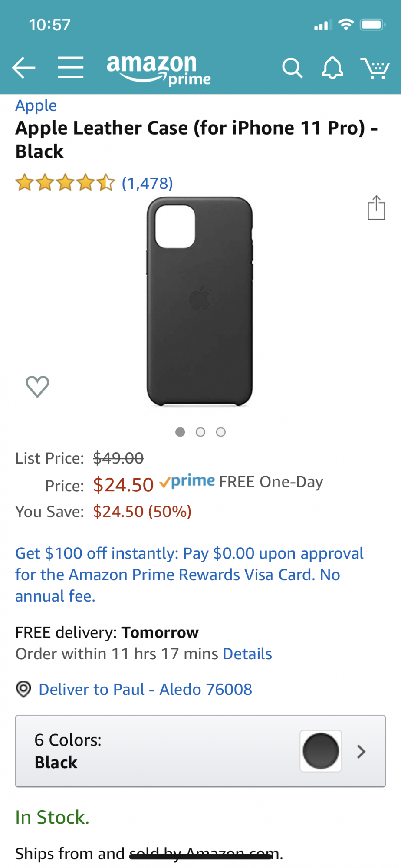Tap the back arrow icon
The image size is (401, 868).
coord(23,68)
